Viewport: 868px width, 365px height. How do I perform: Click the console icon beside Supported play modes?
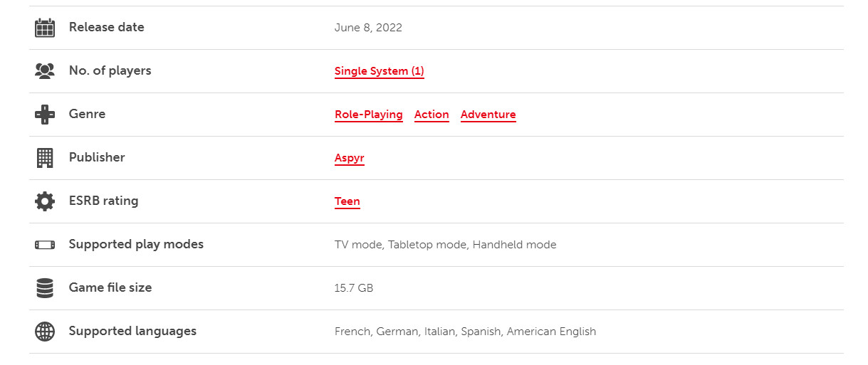[45, 245]
